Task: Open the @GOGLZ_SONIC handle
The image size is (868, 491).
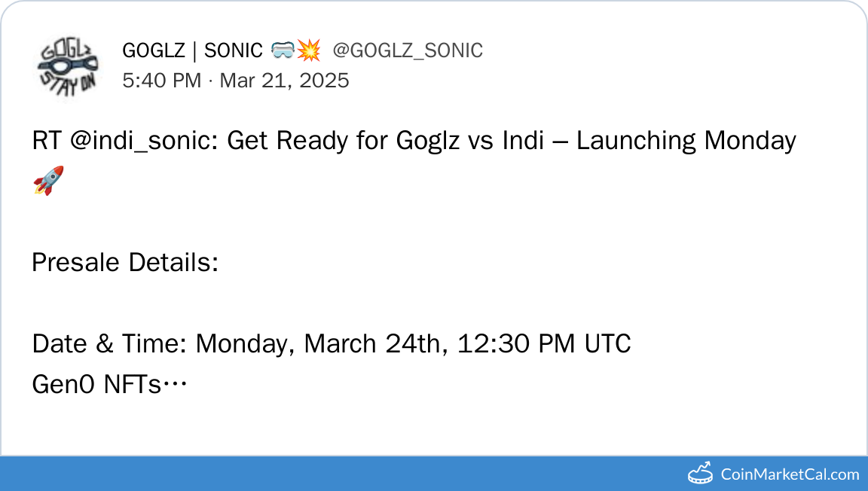Action: pos(408,51)
